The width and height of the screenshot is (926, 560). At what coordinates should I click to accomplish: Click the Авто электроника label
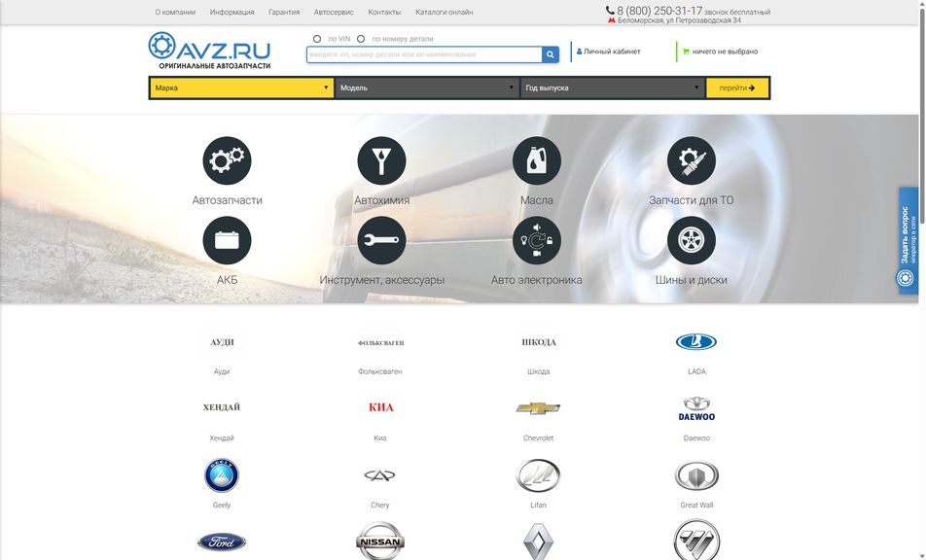(x=536, y=280)
